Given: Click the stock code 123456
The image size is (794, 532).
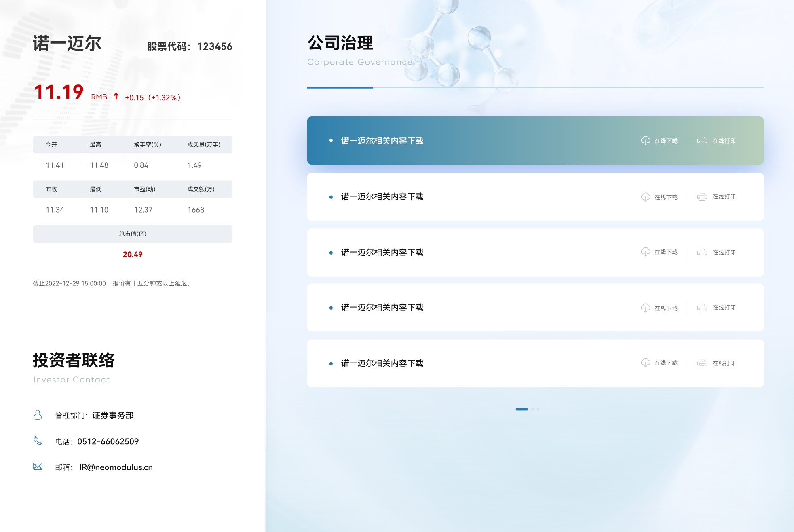Looking at the screenshot, I should click(215, 46).
